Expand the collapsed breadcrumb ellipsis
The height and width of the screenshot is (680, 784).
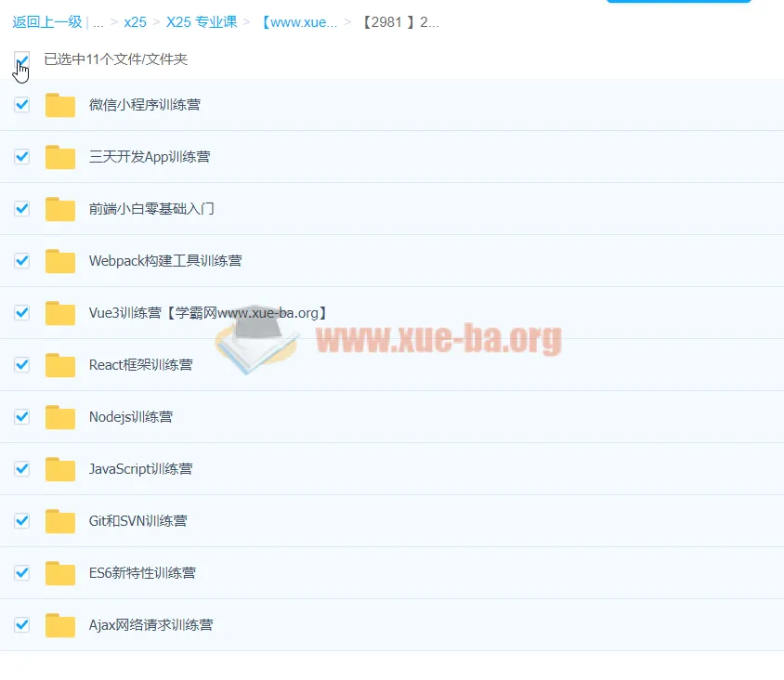(98, 22)
